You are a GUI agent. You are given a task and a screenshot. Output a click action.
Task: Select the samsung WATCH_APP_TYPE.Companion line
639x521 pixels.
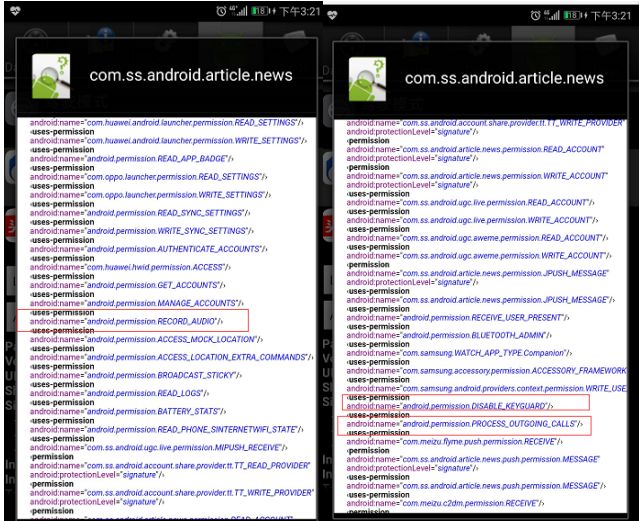[x=459, y=353]
